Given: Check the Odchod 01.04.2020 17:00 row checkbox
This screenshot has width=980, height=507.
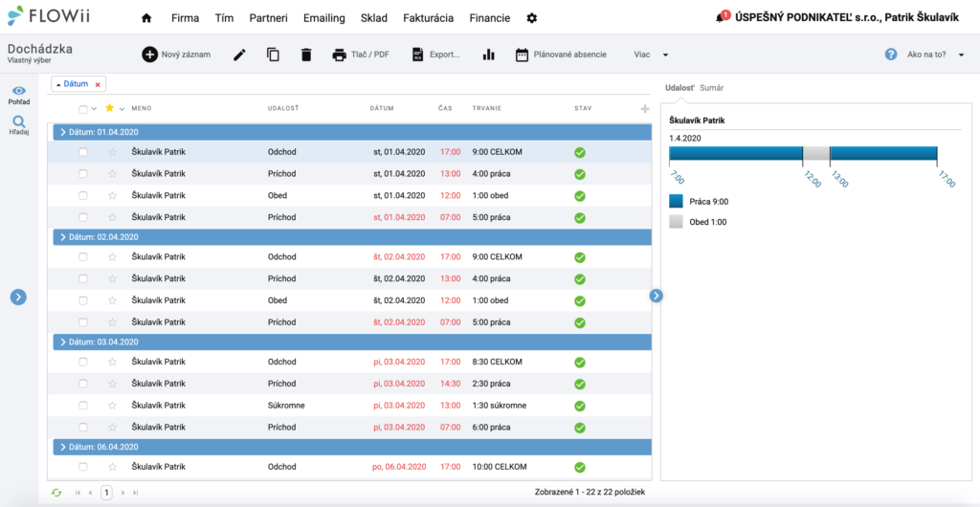Looking at the screenshot, I should (83, 152).
